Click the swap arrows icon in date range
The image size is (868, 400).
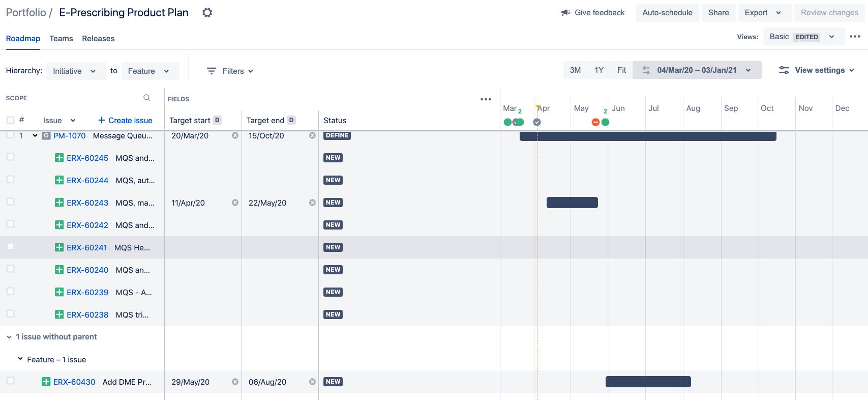[646, 70]
